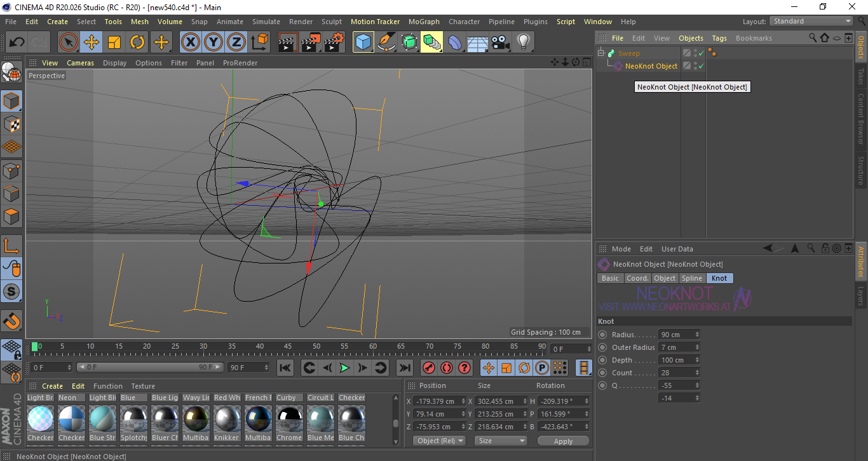Click the Floor environment icon
This screenshot has height=461, width=868.
pyautogui.click(x=478, y=43)
